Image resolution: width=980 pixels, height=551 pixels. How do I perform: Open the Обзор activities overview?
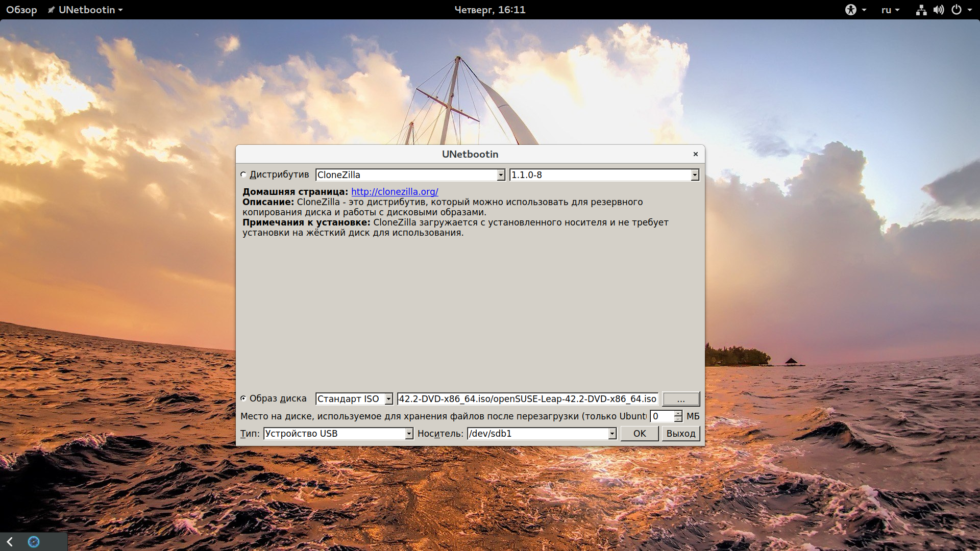(21, 10)
